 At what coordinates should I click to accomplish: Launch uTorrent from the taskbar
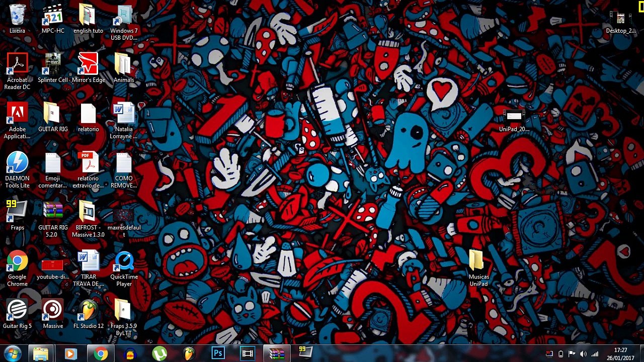159,354
